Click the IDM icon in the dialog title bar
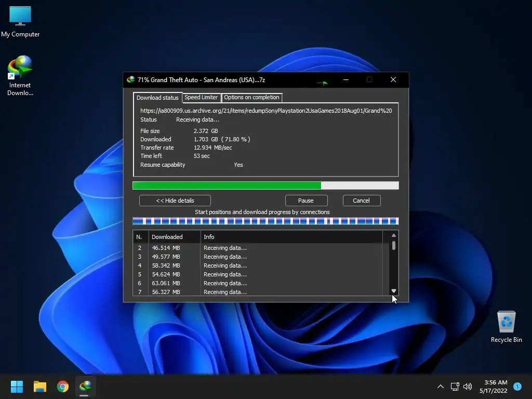This screenshot has height=399, width=532. (x=130, y=79)
